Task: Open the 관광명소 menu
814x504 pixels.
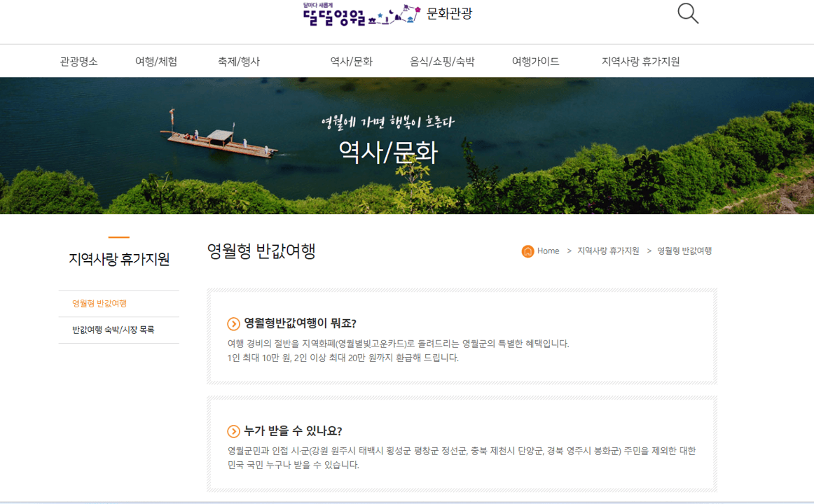Action: [79, 61]
